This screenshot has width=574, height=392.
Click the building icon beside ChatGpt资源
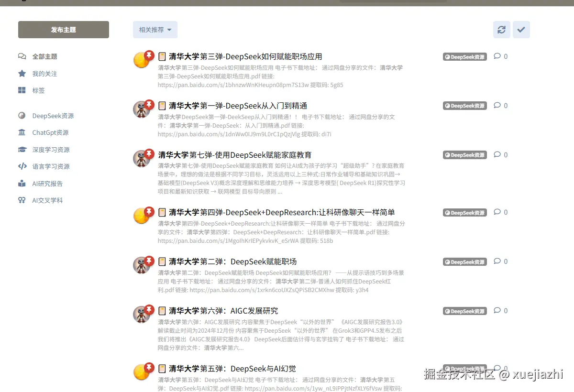[22, 132]
